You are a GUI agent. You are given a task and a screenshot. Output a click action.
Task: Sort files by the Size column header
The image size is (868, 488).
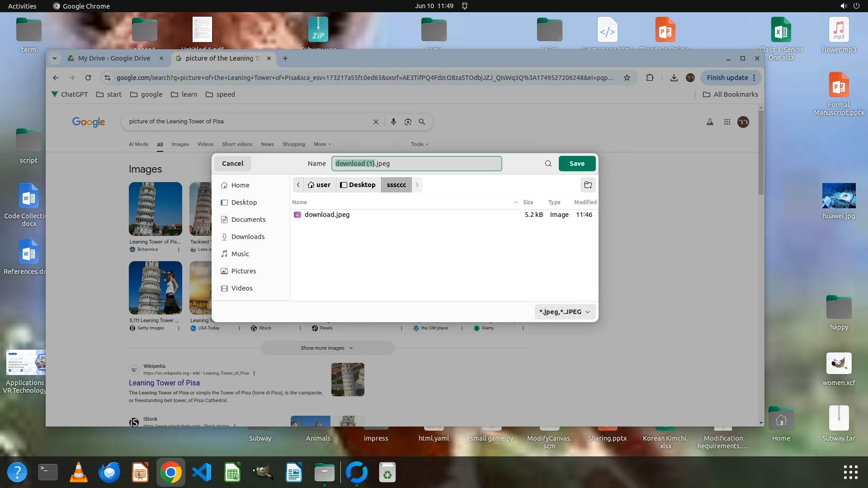point(528,202)
